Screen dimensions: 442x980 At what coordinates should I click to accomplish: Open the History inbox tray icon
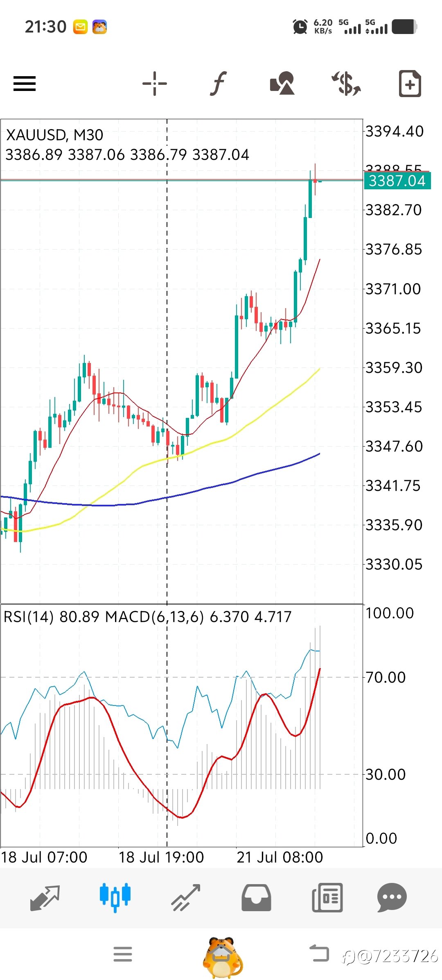coord(256,898)
